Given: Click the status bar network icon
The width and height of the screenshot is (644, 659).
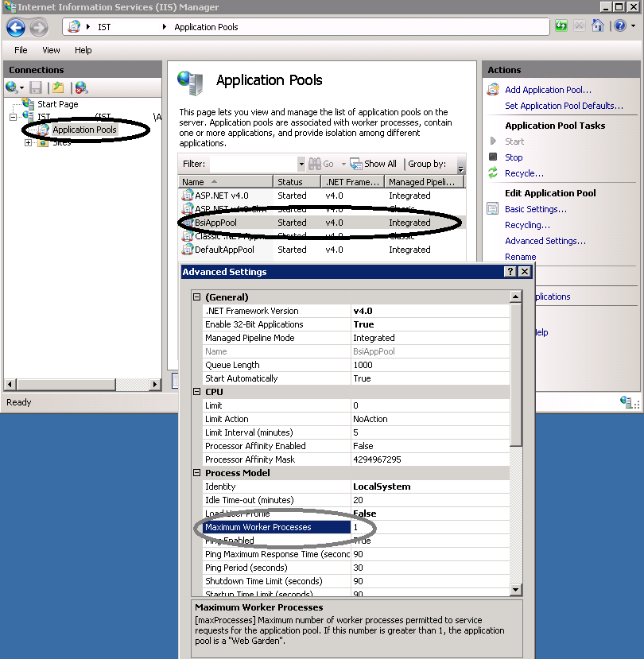Looking at the screenshot, I should click(x=626, y=401).
